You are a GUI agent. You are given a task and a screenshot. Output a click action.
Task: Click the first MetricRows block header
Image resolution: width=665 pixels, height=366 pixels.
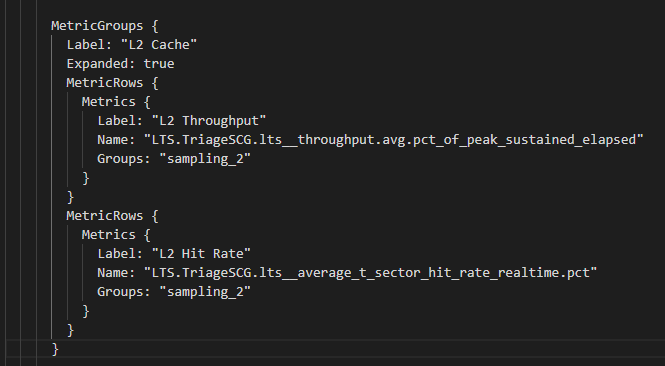pyautogui.click(x=112, y=83)
